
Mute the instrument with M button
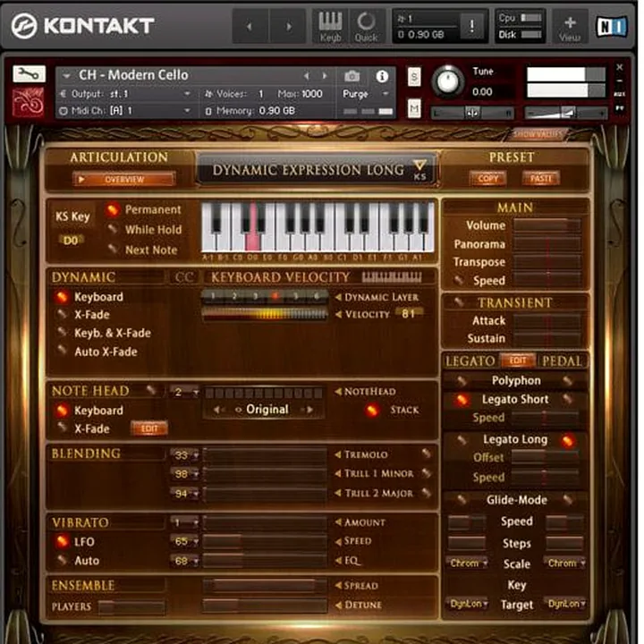coord(414,109)
